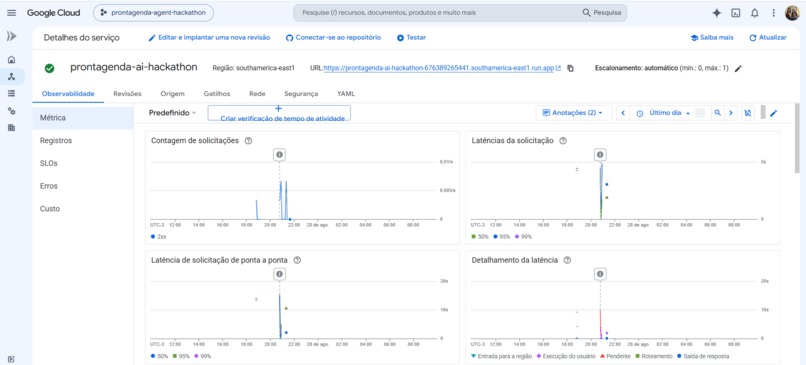Click the page vertical scrollbar
The image size is (806, 365).
[797, 139]
